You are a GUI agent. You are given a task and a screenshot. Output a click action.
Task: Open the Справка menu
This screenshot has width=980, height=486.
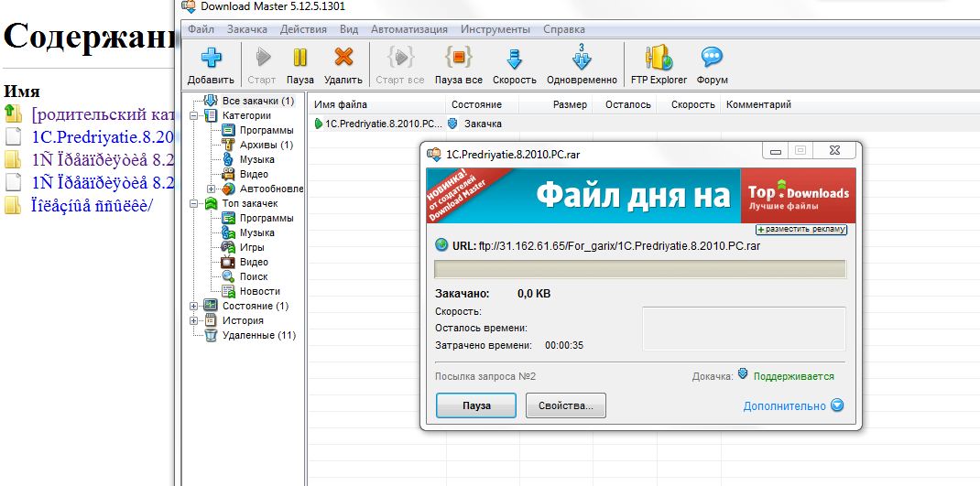click(564, 29)
